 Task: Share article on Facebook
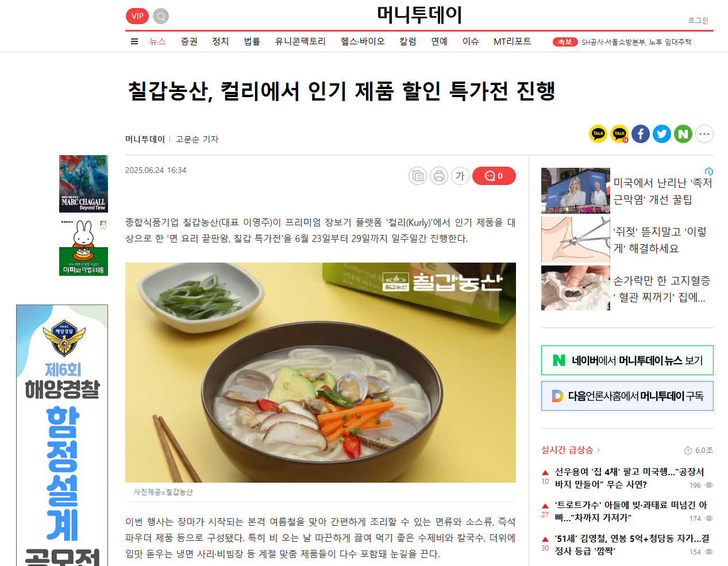(x=641, y=134)
